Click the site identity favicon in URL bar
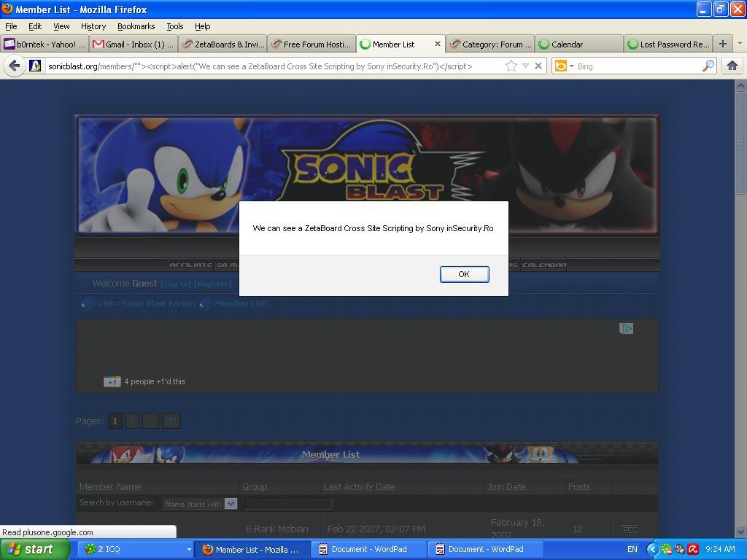Image resolution: width=747 pixels, height=560 pixels. pyautogui.click(x=35, y=66)
